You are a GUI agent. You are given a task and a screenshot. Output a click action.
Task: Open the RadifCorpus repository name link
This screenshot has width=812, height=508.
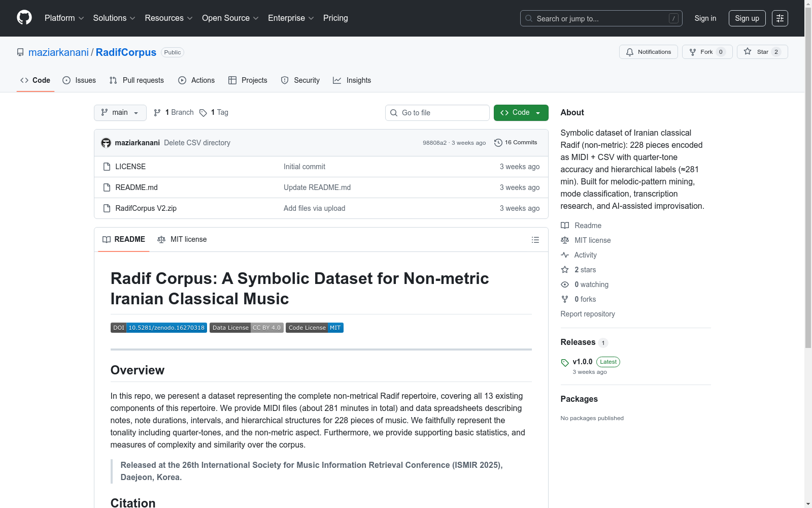(126, 52)
